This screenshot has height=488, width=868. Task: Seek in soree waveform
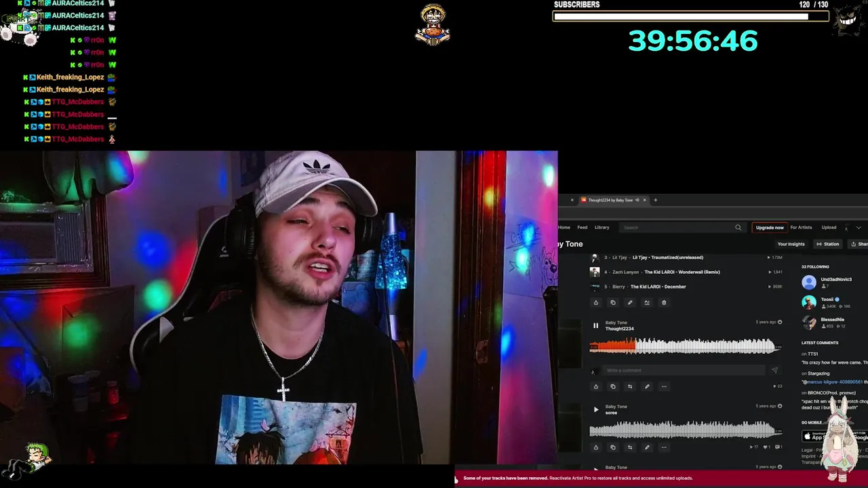tap(685, 430)
